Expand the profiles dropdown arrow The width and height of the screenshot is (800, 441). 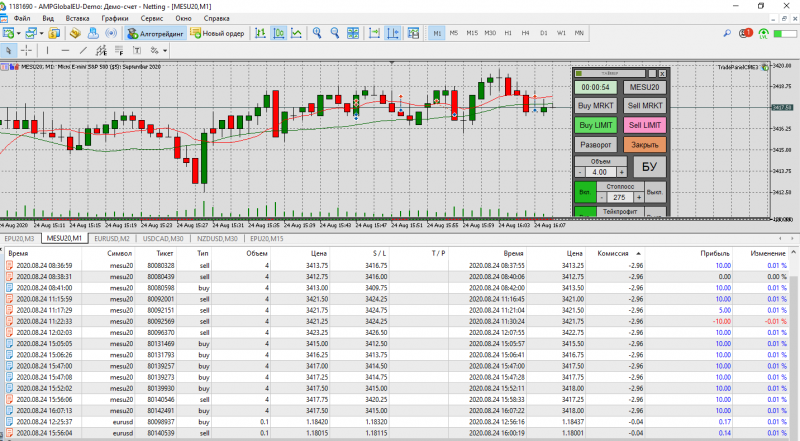click(x=41, y=34)
